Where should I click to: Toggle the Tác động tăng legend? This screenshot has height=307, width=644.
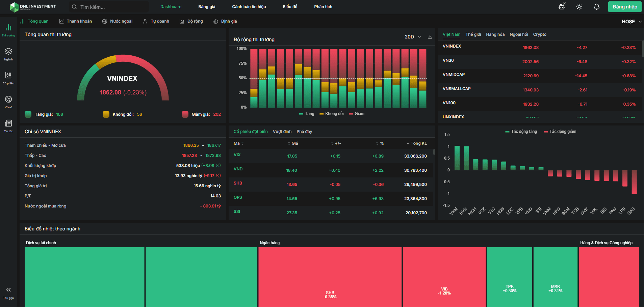(x=521, y=132)
